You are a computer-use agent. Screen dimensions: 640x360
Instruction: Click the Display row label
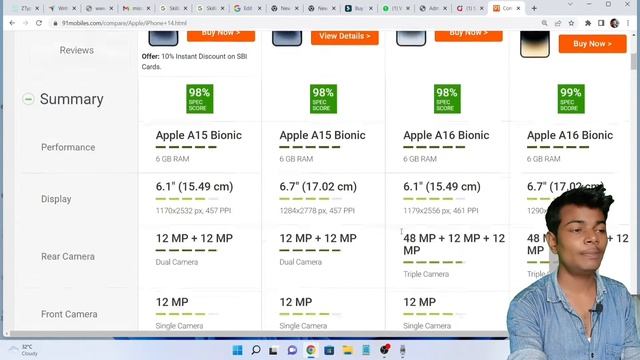tap(56, 199)
